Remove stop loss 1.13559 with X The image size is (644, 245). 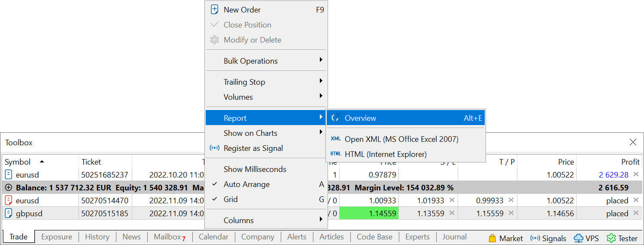point(452,213)
